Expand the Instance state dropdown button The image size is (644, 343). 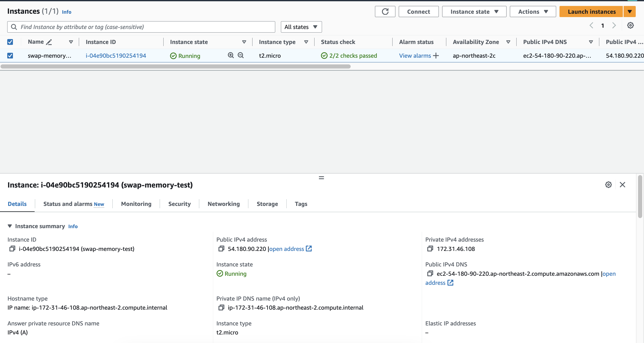(x=474, y=12)
